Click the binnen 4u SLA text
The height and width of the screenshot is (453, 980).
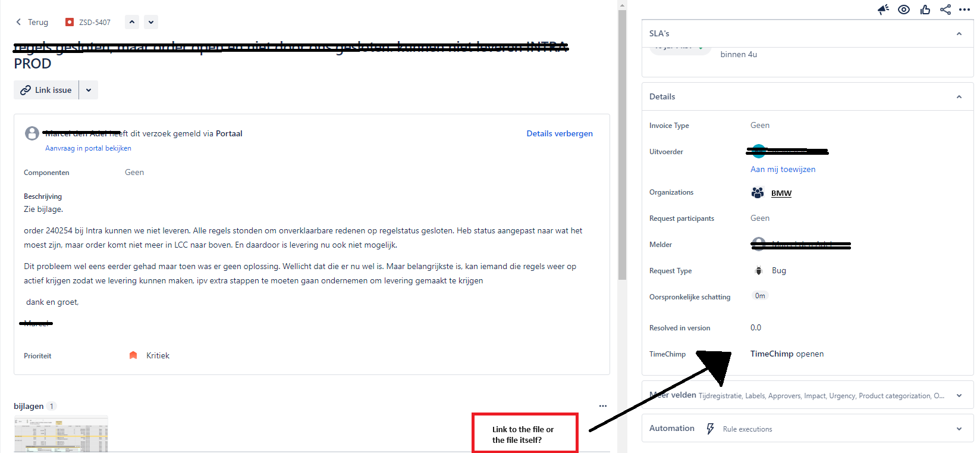pos(739,54)
